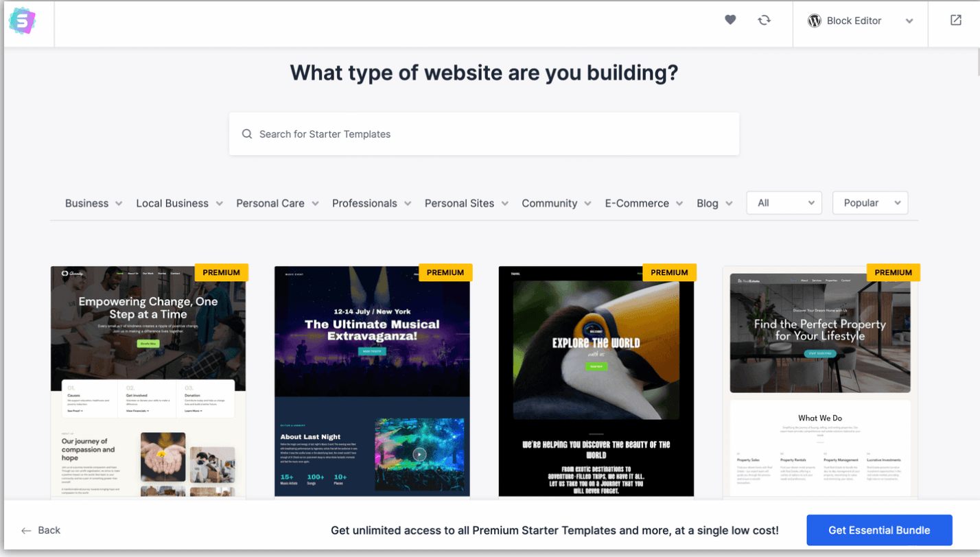Open the Blog category menu
This screenshot has height=557, width=980.
[x=715, y=203]
